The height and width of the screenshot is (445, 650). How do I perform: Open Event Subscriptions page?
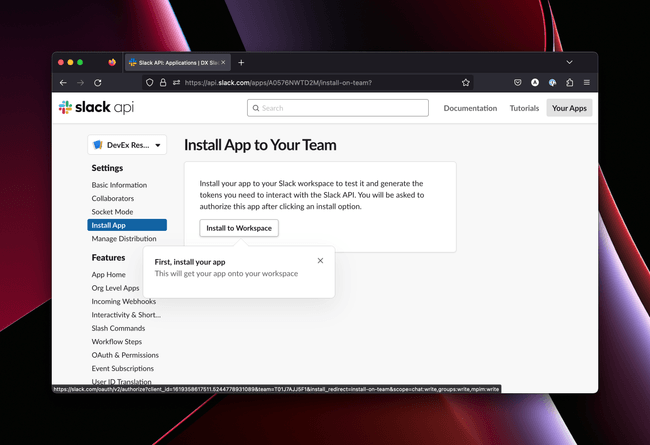click(x=123, y=368)
